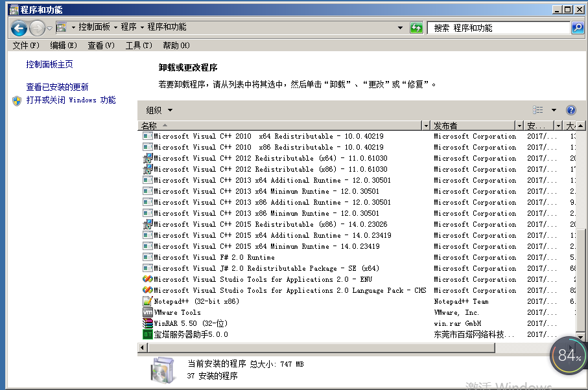Viewport: 588px width, 390px height.
Task: Open filter dropdown on 发布者 column
Action: coord(519,126)
